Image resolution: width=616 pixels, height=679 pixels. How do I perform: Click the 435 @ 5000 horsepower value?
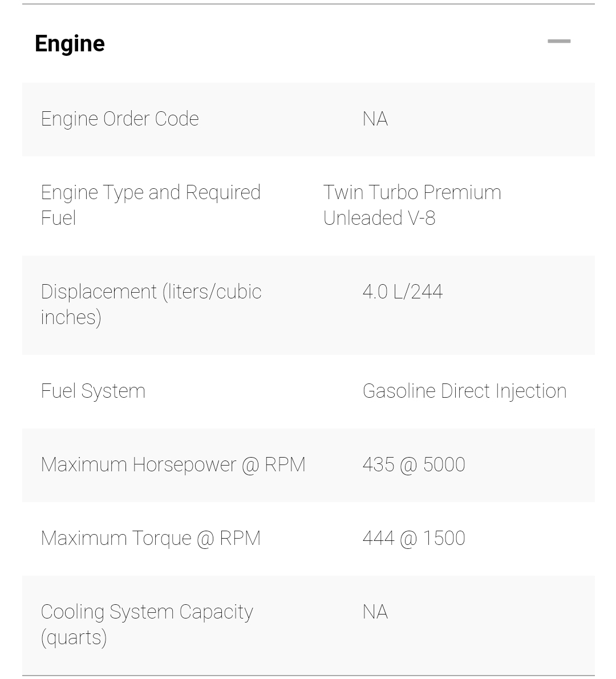pyautogui.click(x=414, y=464)
